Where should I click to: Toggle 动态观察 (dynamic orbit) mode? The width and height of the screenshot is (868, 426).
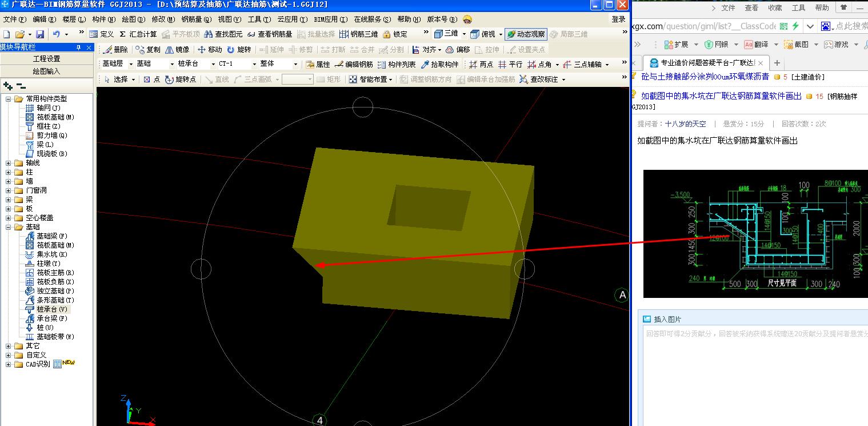(x=526, y=34)
